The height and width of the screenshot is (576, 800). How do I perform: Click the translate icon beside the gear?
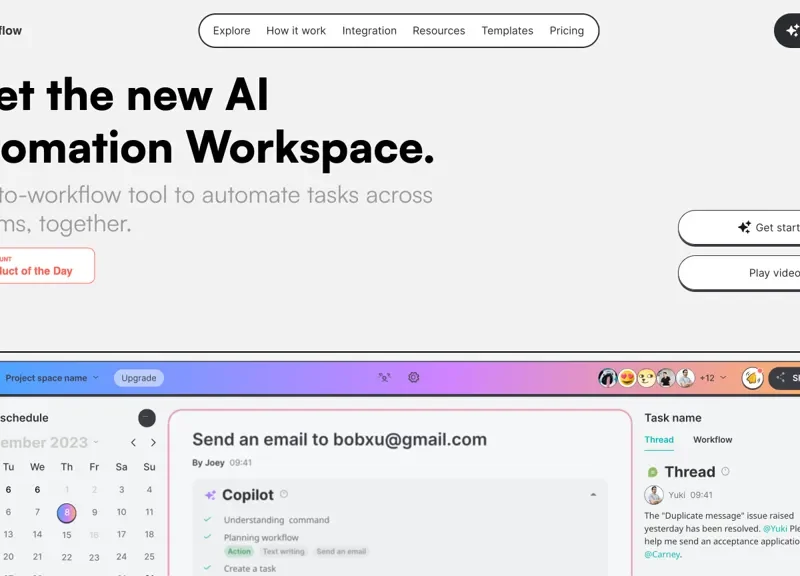384,378
